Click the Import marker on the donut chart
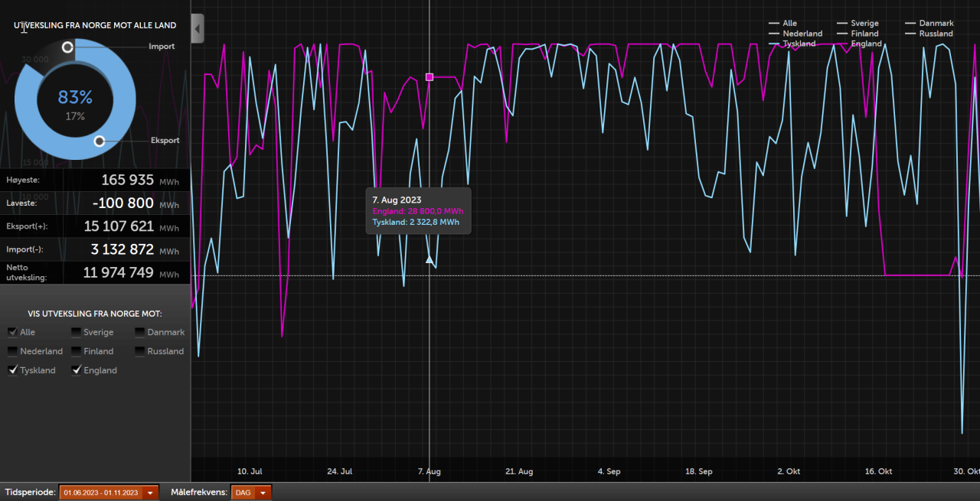980x501 pixels. (67, 47)
